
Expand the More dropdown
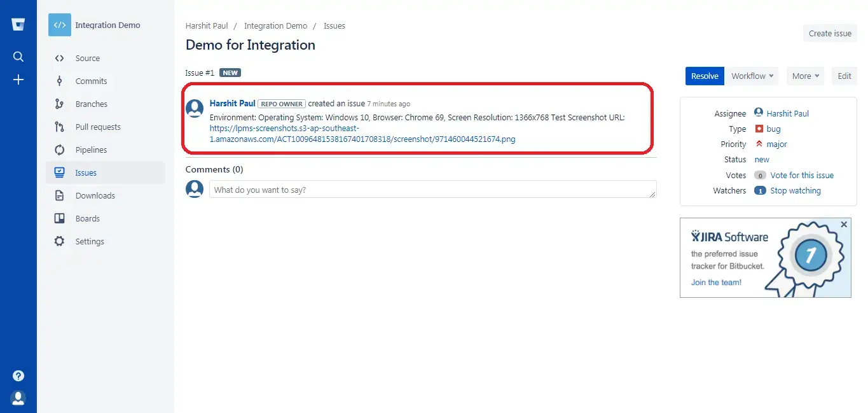tap(804, 76)
